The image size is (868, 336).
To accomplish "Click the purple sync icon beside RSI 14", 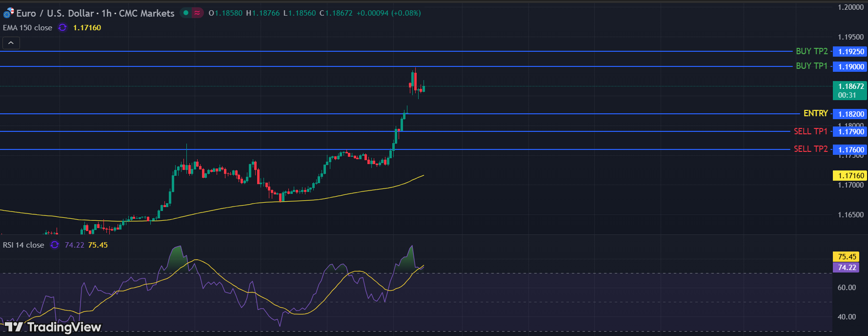I will [x=55, y=245].
